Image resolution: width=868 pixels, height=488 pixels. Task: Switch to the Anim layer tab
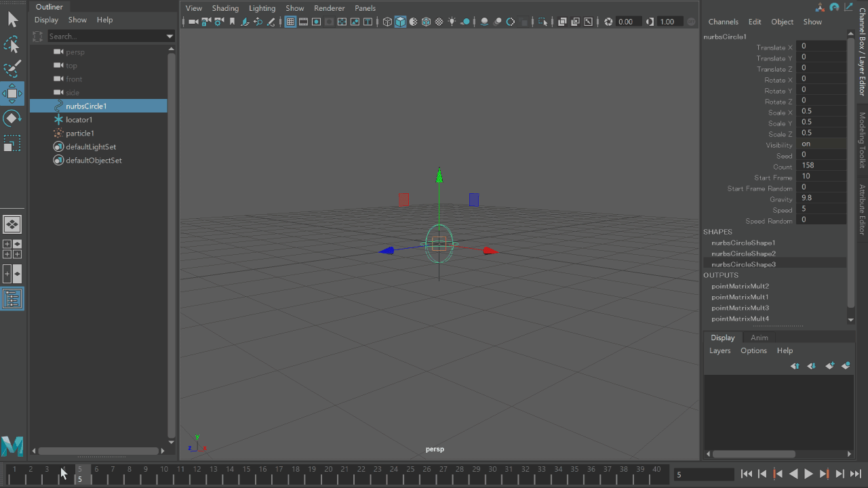[759, 338]
